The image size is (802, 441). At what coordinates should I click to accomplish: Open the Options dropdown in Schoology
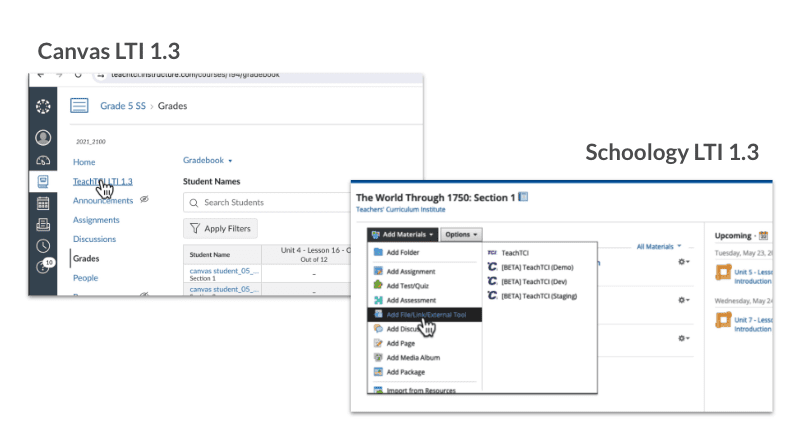(x=461, y=234)
